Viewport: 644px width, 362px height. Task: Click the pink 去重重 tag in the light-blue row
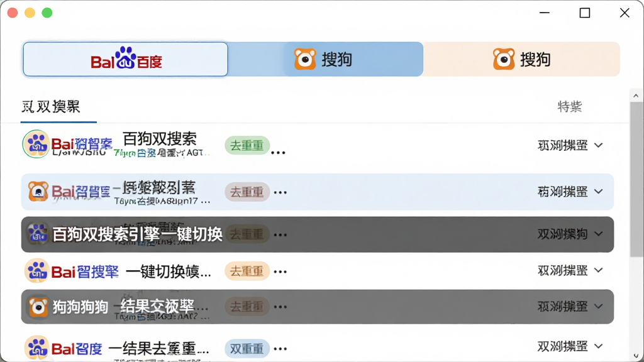pos(247,192)
